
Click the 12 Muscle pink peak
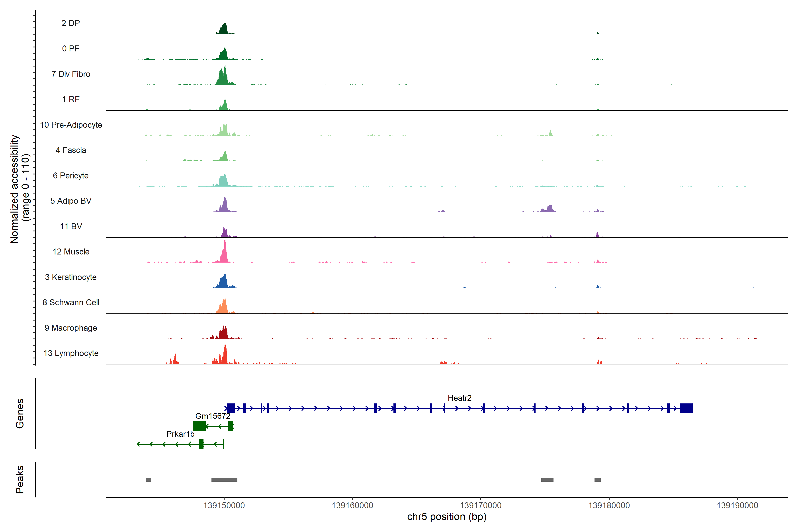click(x=224, y=254)
